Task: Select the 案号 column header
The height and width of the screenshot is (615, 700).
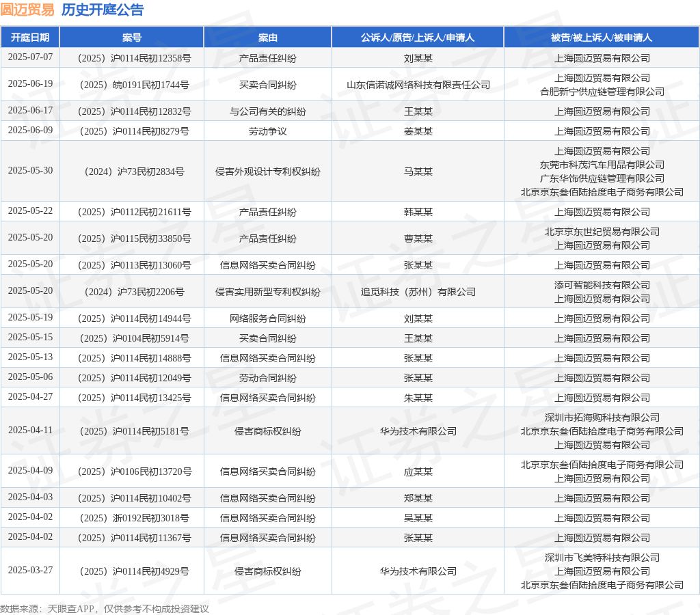Action: (132, 38)
